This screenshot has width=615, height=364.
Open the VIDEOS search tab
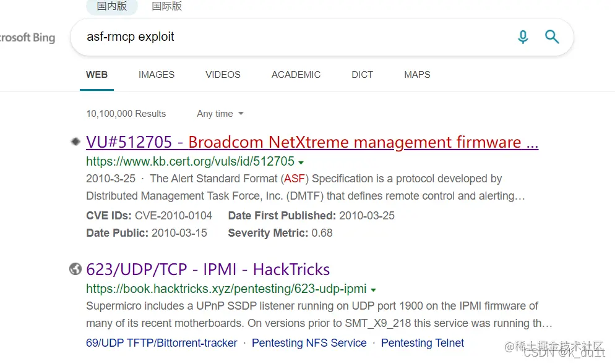[223, 75]
